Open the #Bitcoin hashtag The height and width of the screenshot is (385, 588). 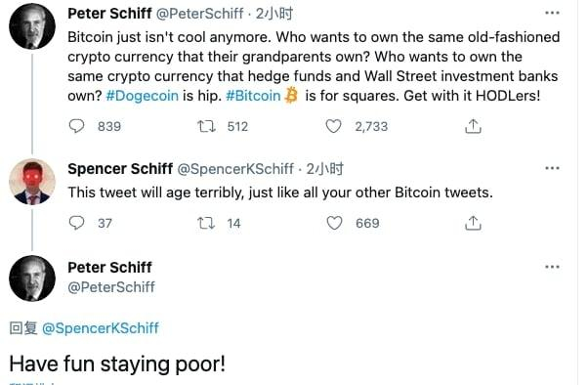(x=253, y=96)
